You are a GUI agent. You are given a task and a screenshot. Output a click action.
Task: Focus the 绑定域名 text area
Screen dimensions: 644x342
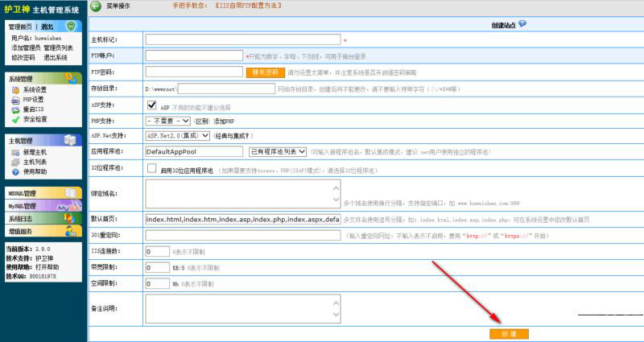(x=243, y=194)
